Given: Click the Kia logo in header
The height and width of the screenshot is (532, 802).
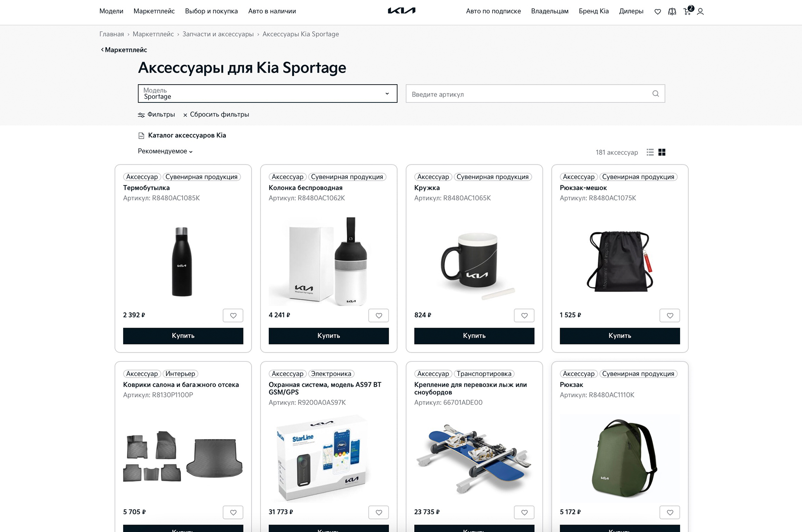Looking at the screenshot, I should 401,11.
